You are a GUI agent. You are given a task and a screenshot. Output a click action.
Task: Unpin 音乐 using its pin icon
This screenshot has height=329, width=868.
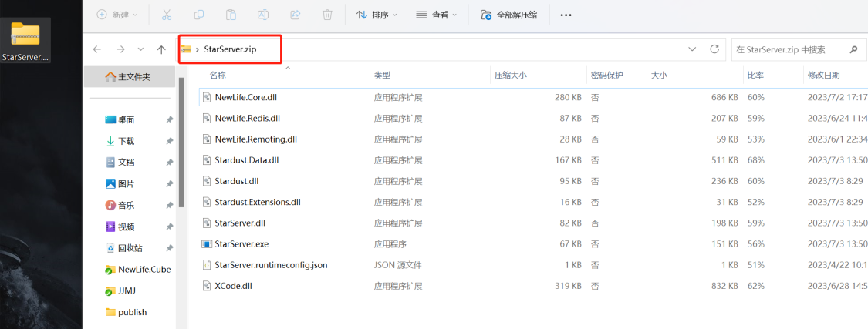click(x=170, y=205)
